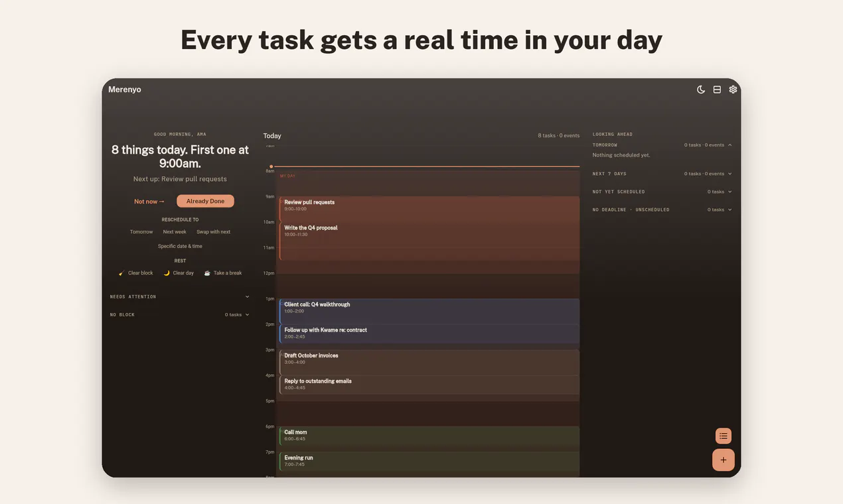This screenshot has height=504, width=843.
Task: Open the Write the Q4 proposal task
Action: click(x=429, y=241)
